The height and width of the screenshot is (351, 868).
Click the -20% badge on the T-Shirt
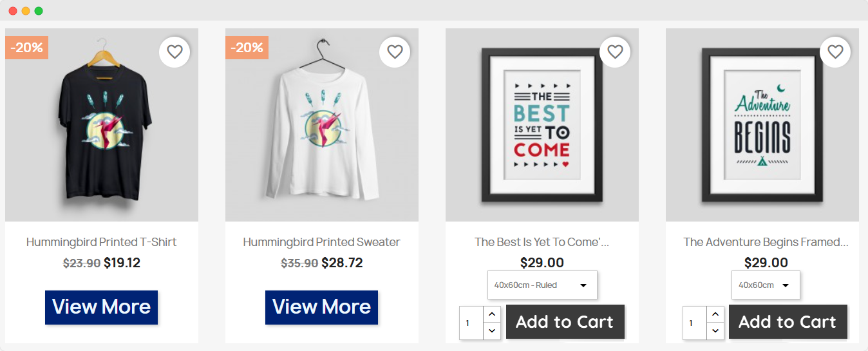[27, 48]
